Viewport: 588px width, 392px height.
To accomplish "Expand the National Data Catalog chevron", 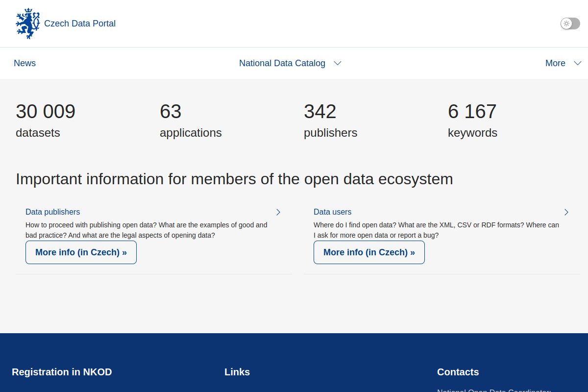I will click(337, 63).
